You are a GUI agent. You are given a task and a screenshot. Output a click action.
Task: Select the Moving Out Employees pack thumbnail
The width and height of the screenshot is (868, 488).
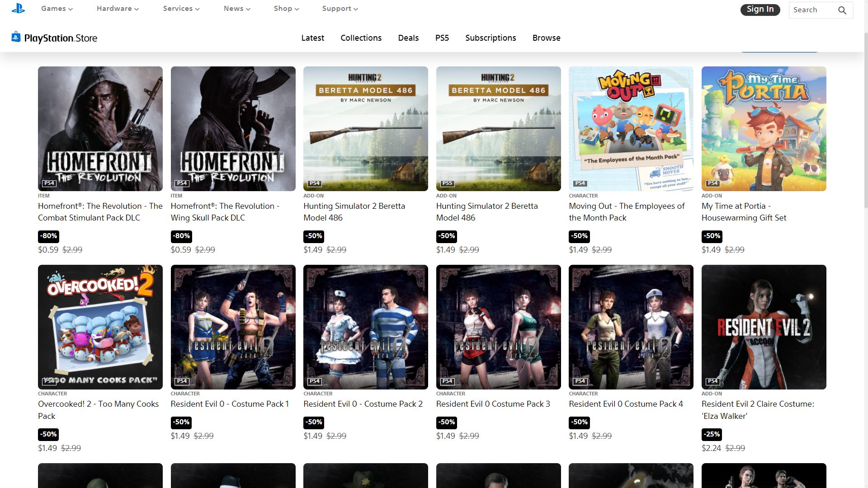[x=631, y=129]
